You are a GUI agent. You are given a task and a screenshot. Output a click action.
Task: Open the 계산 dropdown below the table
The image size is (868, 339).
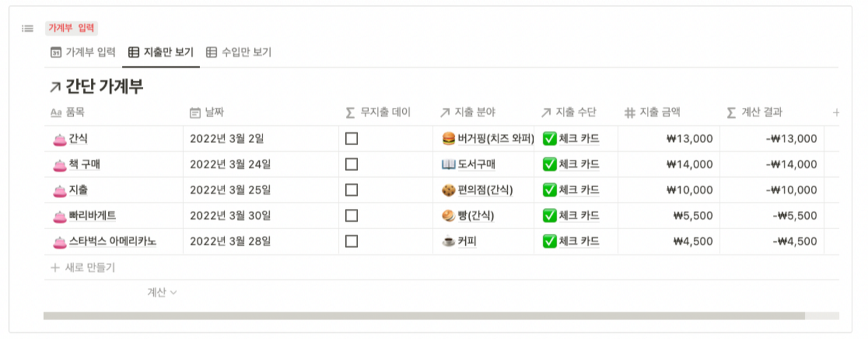(162, 292)
